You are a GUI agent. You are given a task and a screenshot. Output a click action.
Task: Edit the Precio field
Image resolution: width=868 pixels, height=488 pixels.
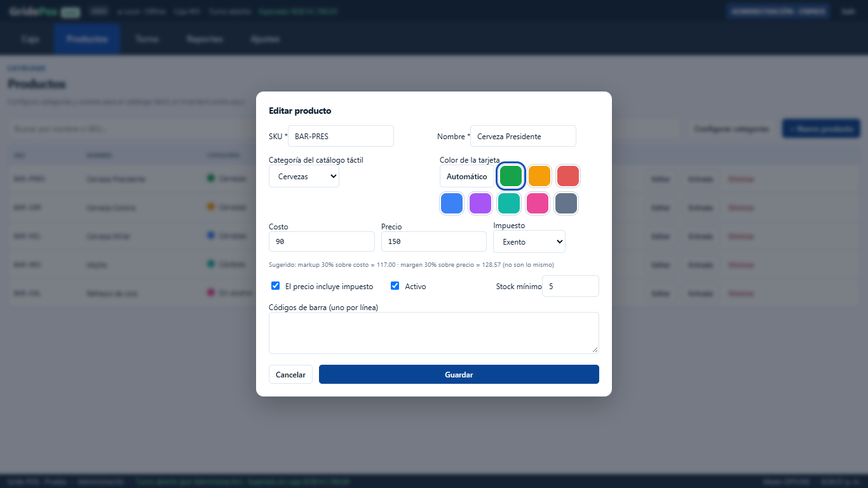pyautogui.click(x=434, y=241)
